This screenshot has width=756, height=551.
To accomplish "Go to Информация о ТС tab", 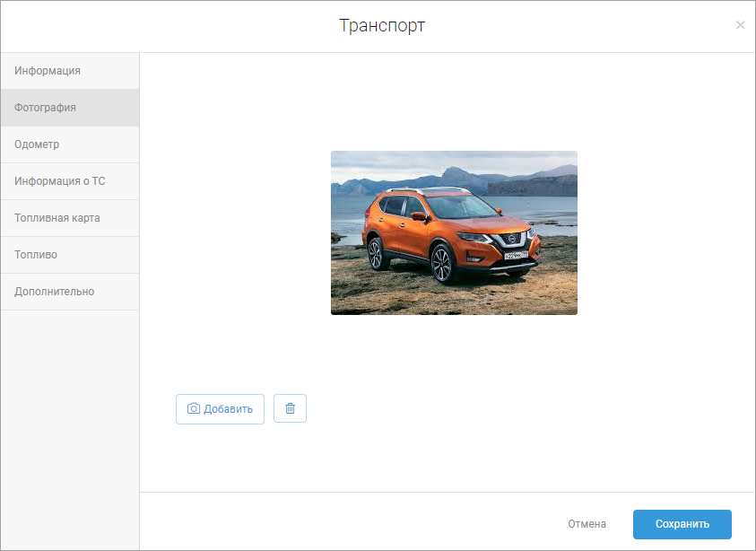I will (x=59, y=181).
